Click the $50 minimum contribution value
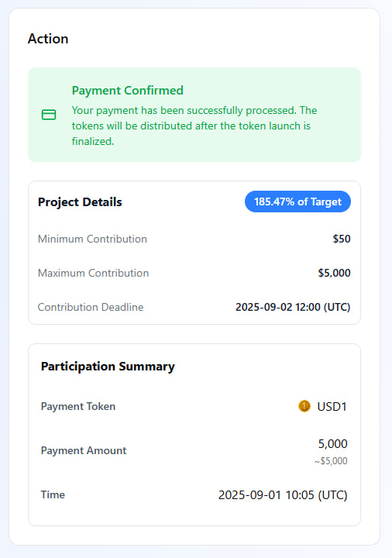392x558 pixels. click(x=342, y=239)
